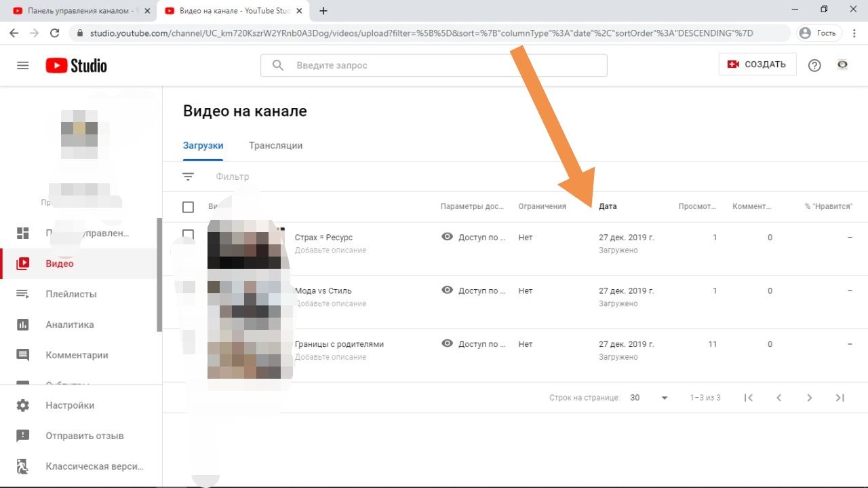Click the visibility eye icon for Страх = Ресурс

(x=447, y=237)
